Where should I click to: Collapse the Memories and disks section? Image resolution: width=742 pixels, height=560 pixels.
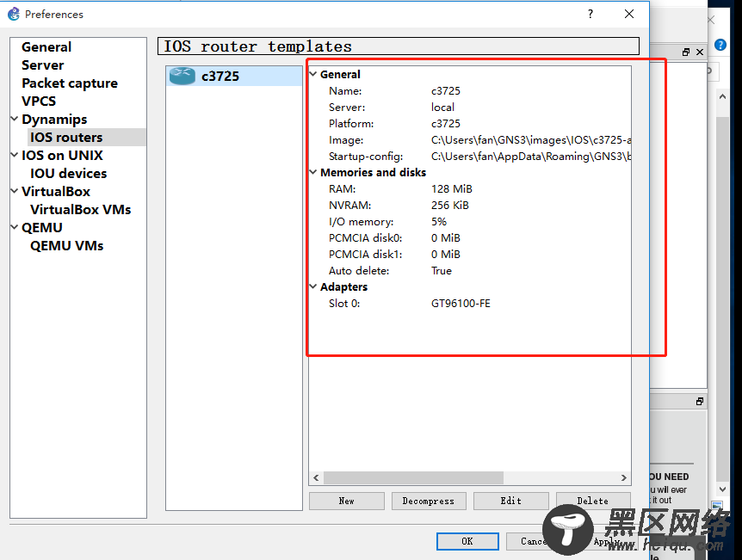point(313,172)
